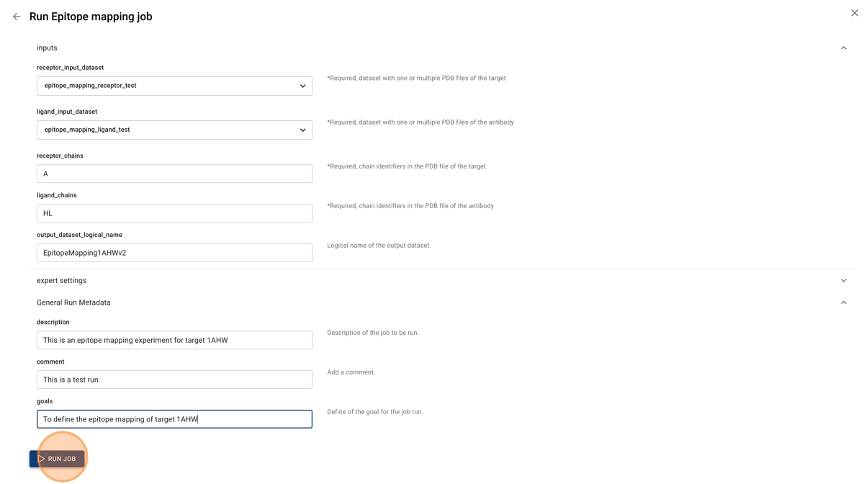This screenshot has height=484, width=864.
Task: Click the goals text field
Action: click(174, 419)
